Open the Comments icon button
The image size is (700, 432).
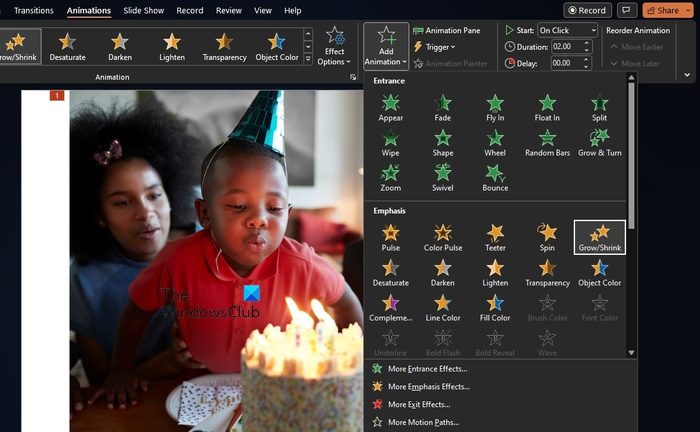(626, 10)
